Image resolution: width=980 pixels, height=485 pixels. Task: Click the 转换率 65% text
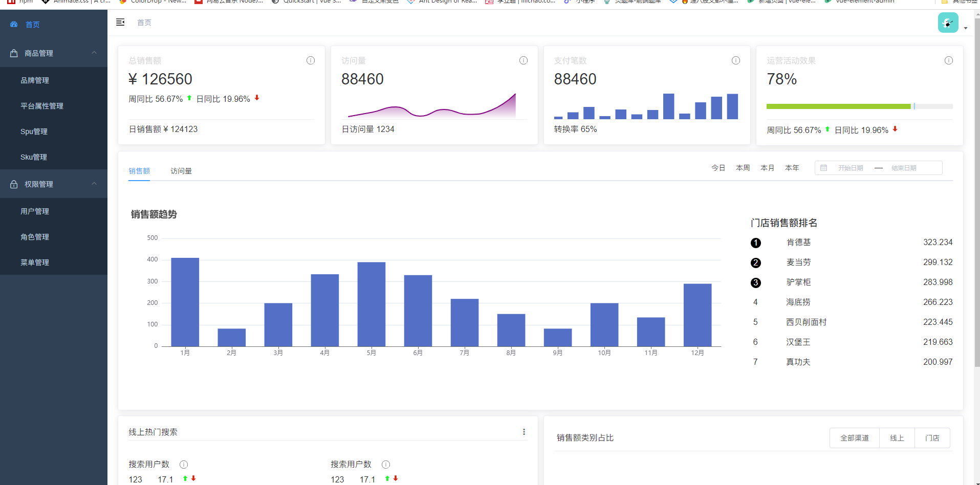pos(575,129)
